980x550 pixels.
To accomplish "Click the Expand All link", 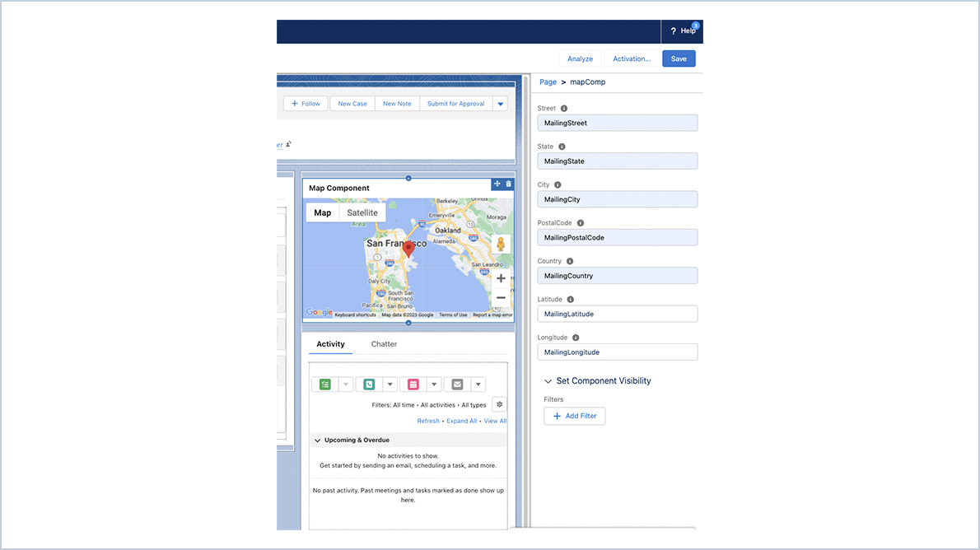I will coord(461,421).
